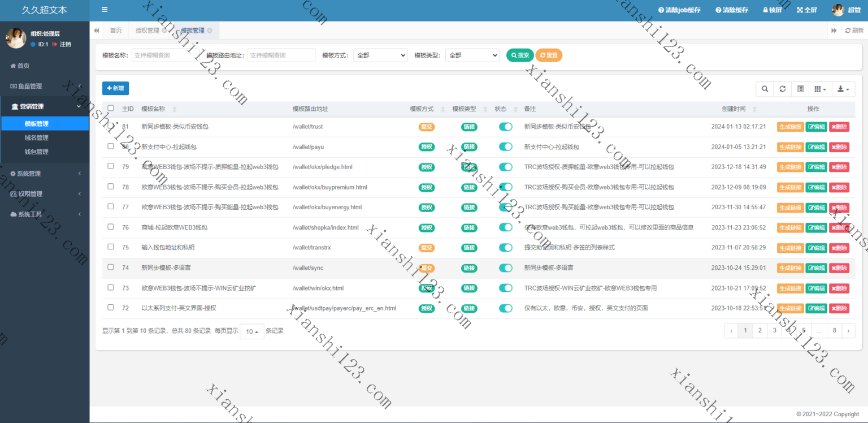
Task: Open the columns grid dropdown icon
Action: pos(820,89)
